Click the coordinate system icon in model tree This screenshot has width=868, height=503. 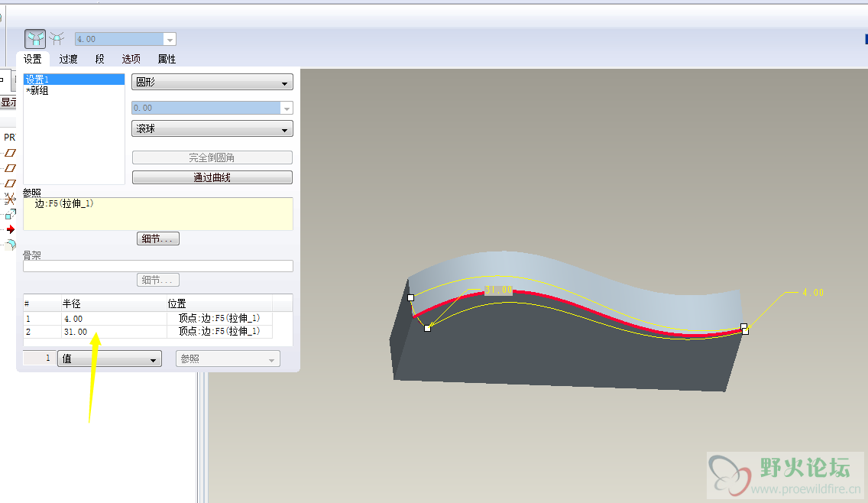click(x=10, y=198)
